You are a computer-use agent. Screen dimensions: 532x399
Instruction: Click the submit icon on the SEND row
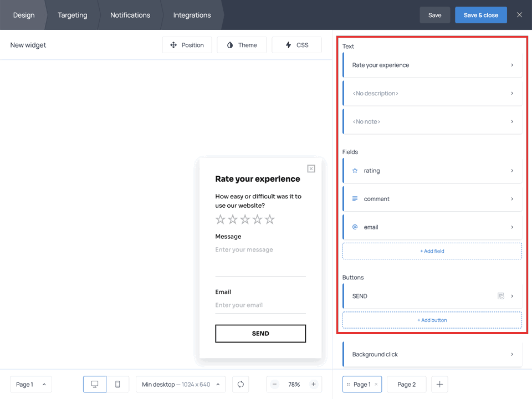tap(501, 296)
